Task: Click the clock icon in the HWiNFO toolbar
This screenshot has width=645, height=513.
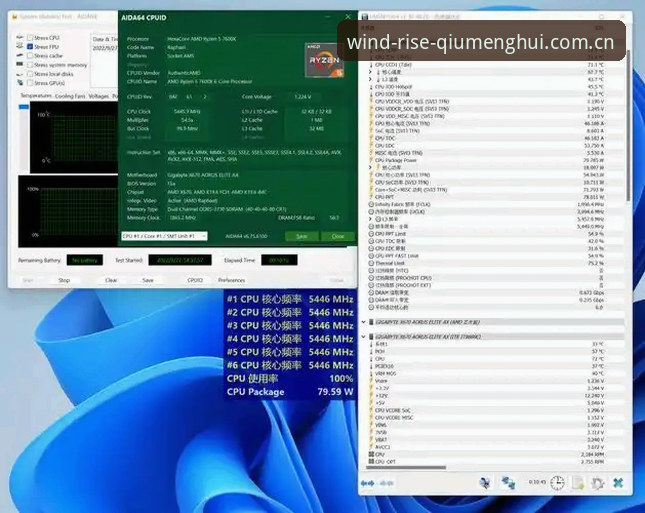Action: (x=557, y=483)
